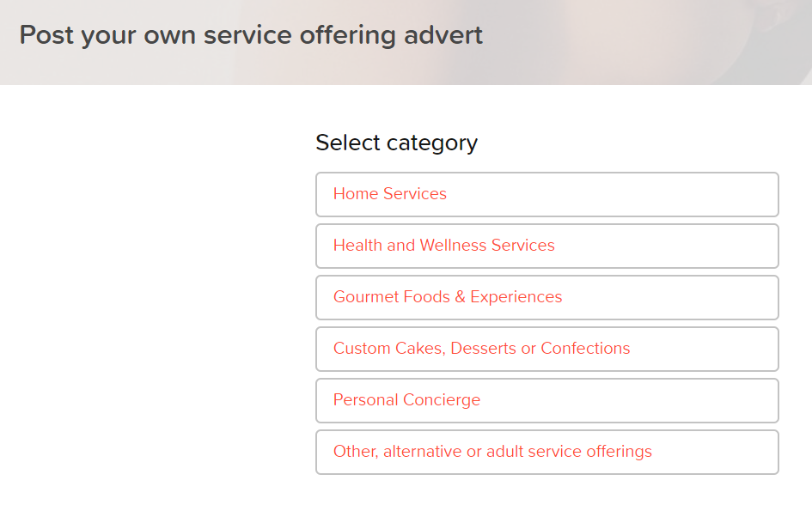The width and height of the screenshot is (812, 517).
Task: Choose the Personal Concierge category
Action: click(546, 400)
